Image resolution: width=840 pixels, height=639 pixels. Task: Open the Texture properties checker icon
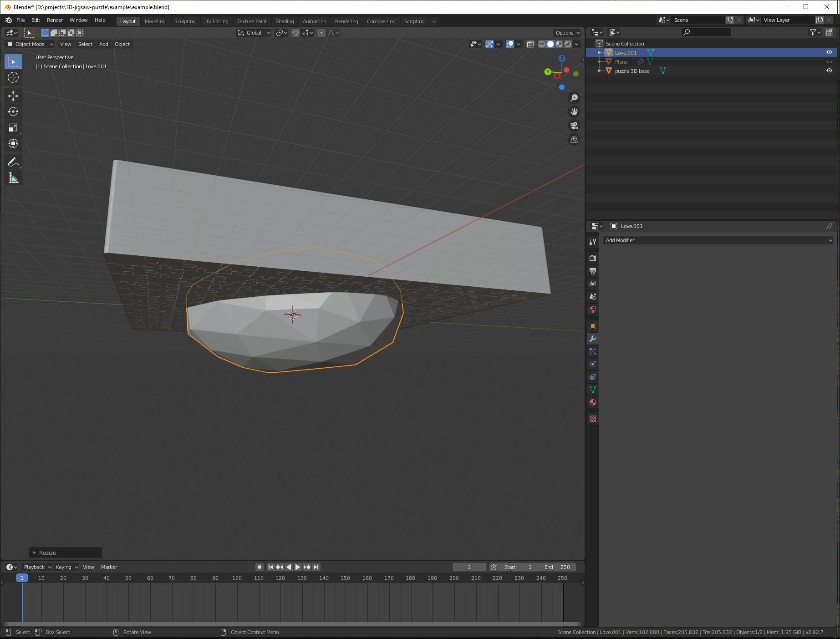592,418
